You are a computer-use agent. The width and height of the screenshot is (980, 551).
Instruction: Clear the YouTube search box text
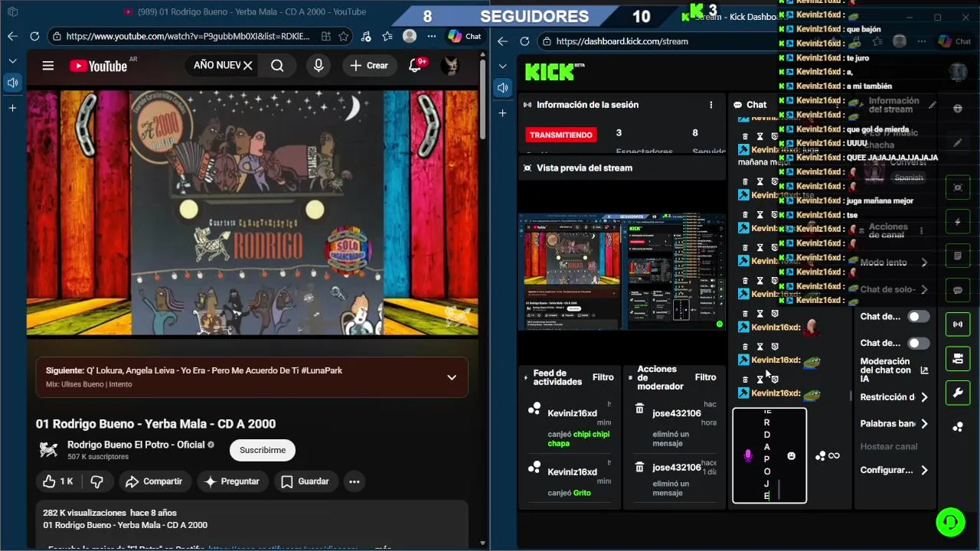247,66
